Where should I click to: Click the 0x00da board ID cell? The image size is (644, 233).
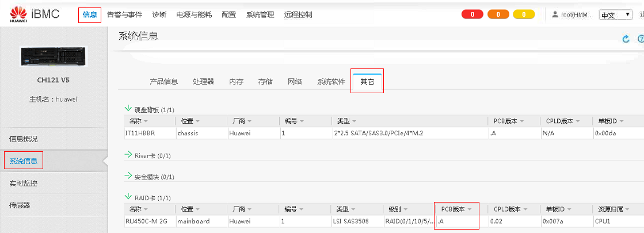618,133
